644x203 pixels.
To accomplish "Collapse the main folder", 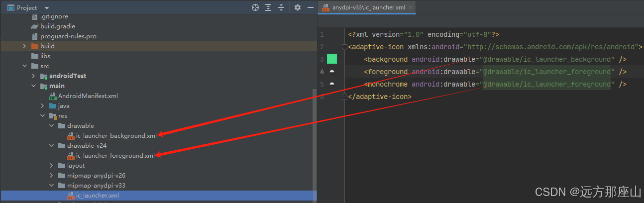I will pos(33,86).
